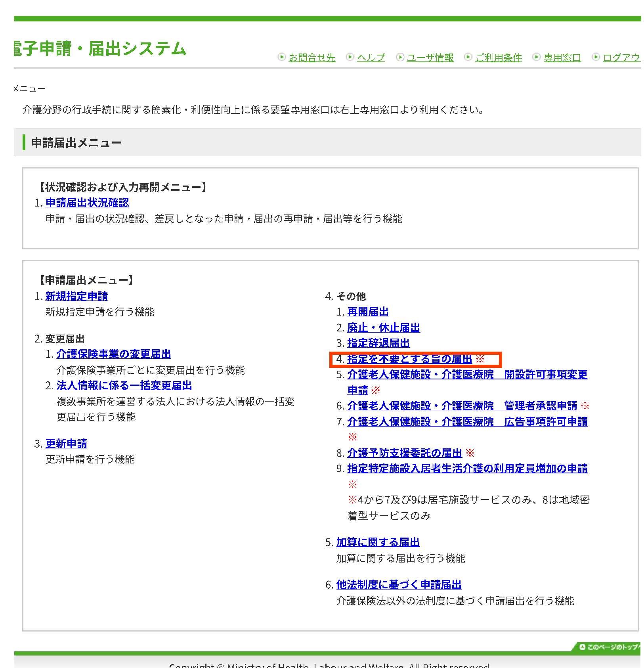The image size is (644, 668).
Task: Open the 指定辞退届出 link
Action: [378, 343]
